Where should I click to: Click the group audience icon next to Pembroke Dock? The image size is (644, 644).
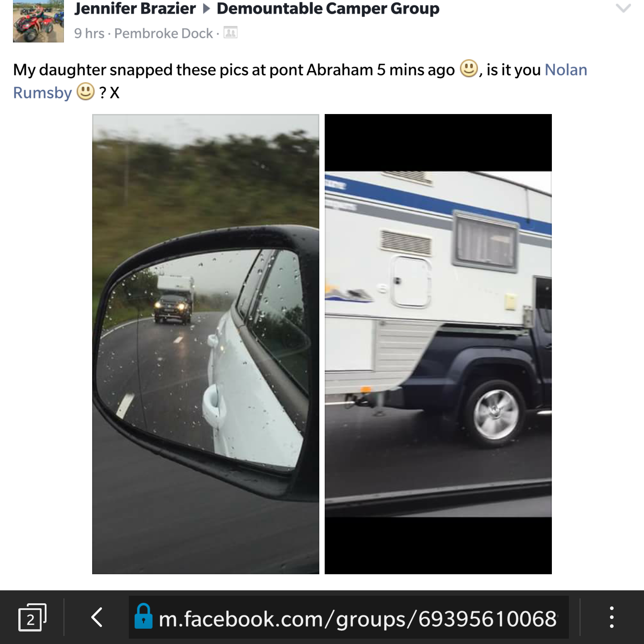pyautogui.click(x=230, y=33)
